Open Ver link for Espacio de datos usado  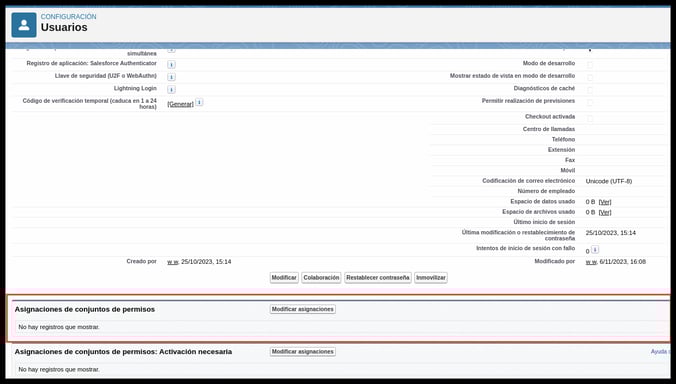[605, 202]
